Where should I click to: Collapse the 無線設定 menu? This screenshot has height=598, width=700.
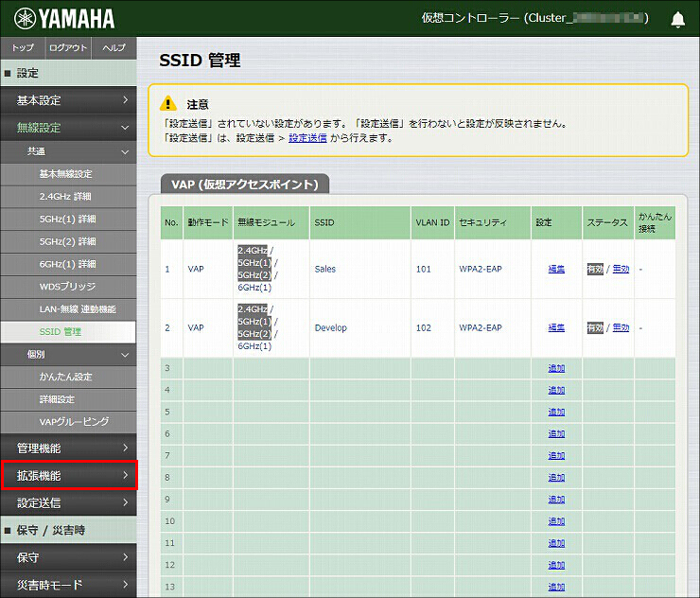(68, 128)
